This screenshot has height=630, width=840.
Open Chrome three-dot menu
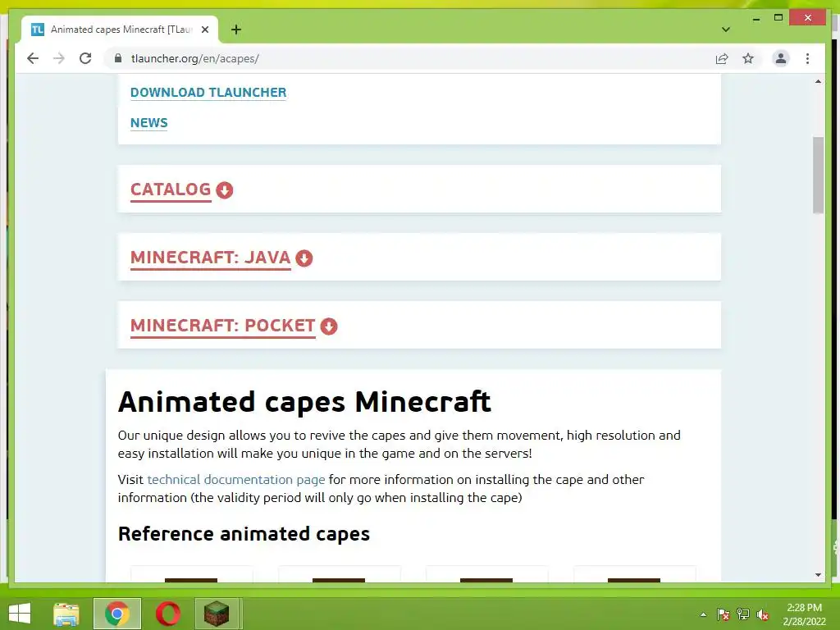807,58
